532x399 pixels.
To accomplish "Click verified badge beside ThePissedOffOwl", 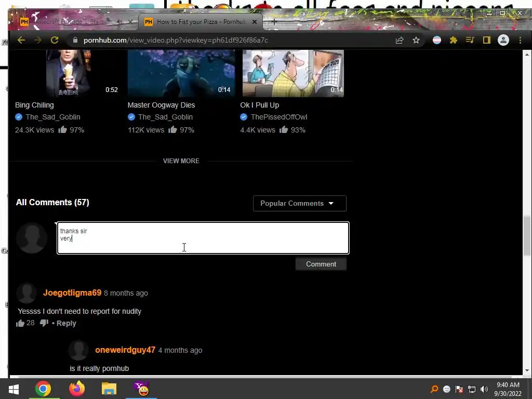I will [244, 117].
